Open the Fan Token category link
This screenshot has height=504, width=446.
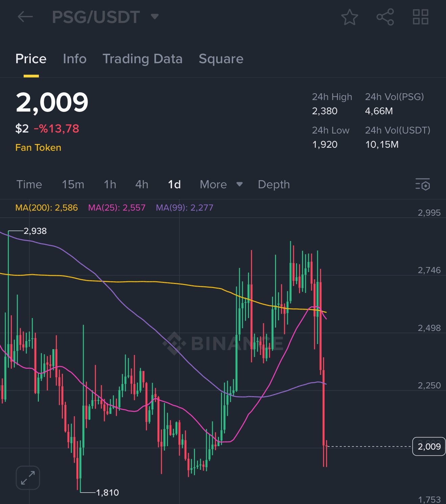(x=38, y=148)
